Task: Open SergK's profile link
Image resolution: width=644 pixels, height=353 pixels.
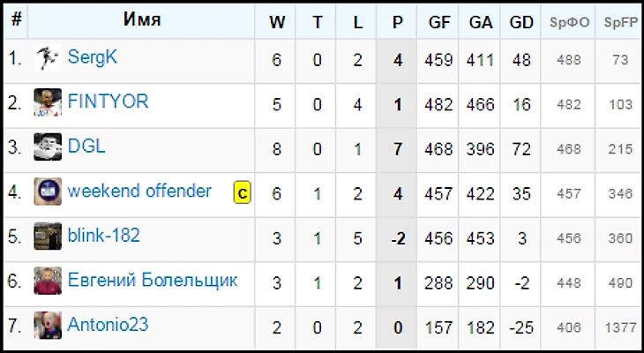Action: (x=93, y=57)
